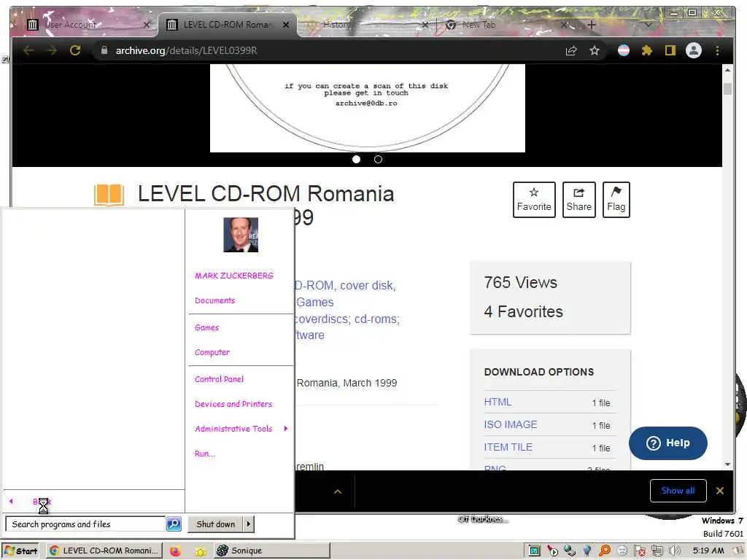Toggle the browser side panel icon
747x560 pixels.
[670, 50]
